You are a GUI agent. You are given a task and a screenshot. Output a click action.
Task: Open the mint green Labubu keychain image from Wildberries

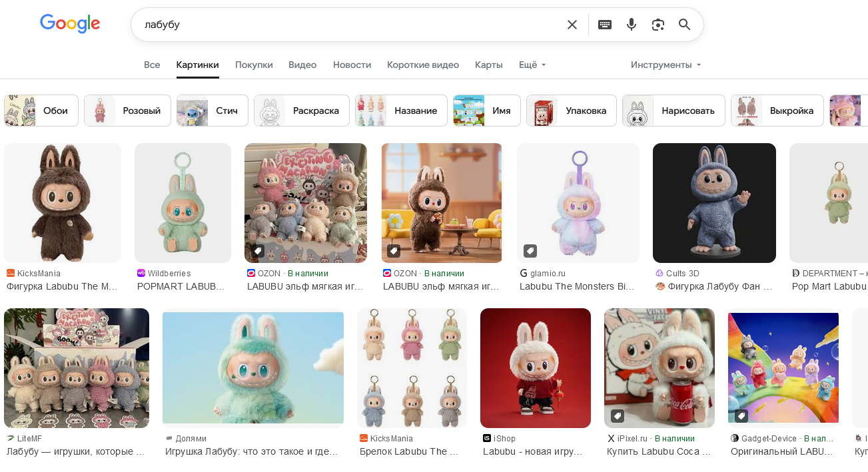tap(183, 203)
